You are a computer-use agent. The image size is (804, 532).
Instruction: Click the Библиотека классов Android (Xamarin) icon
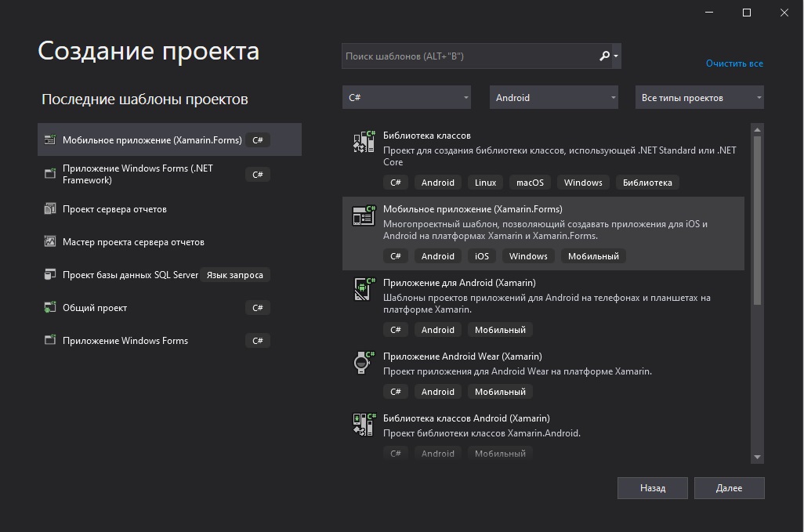click(x=364, y=425)
